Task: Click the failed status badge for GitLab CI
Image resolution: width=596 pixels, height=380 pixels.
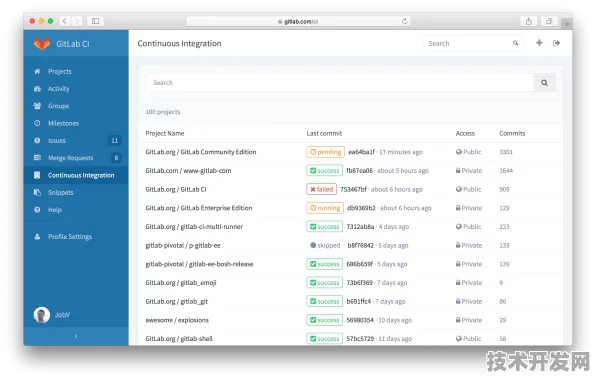Action: click(x=321, y=189)
